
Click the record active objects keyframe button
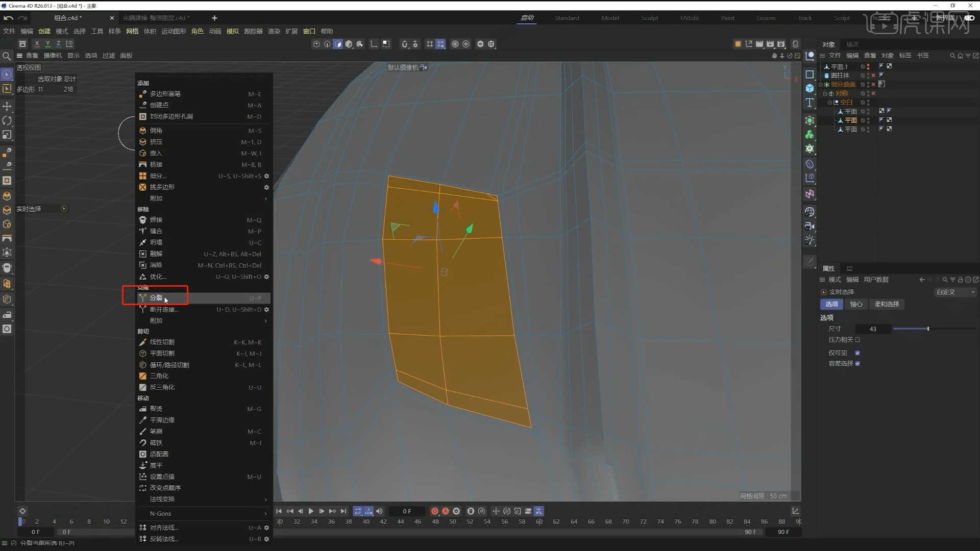(434, 511)
